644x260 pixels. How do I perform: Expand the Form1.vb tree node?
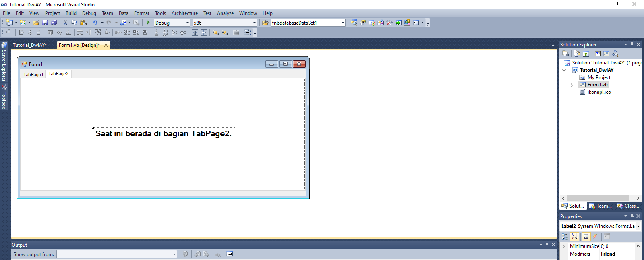572,85
